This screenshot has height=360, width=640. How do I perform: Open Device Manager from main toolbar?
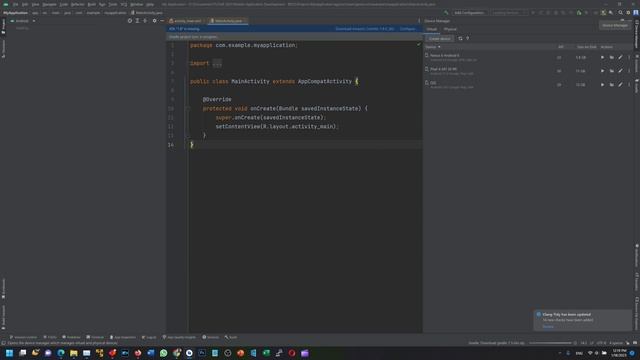(x=603, y=13)
